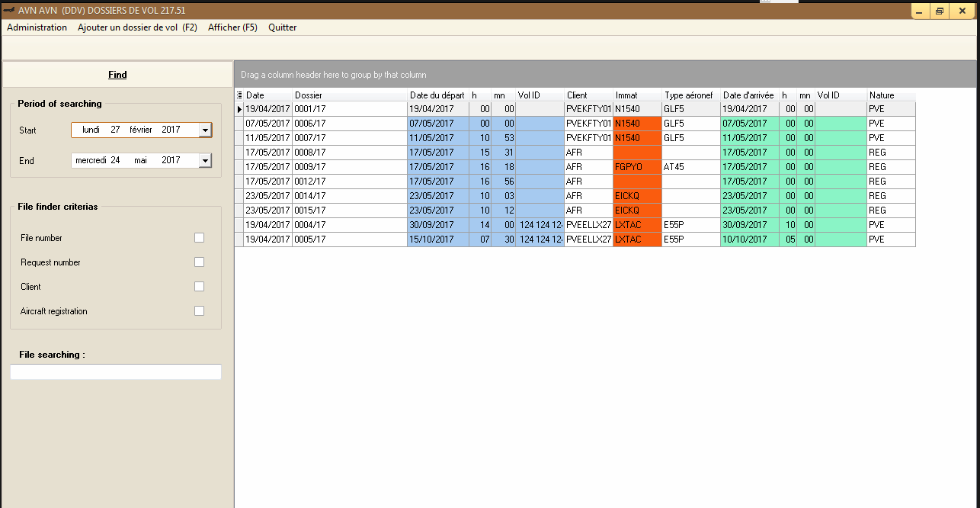Click the Afficher (F5) menu item
Viewport: 980px width, 508px height.
click(232, 27)
